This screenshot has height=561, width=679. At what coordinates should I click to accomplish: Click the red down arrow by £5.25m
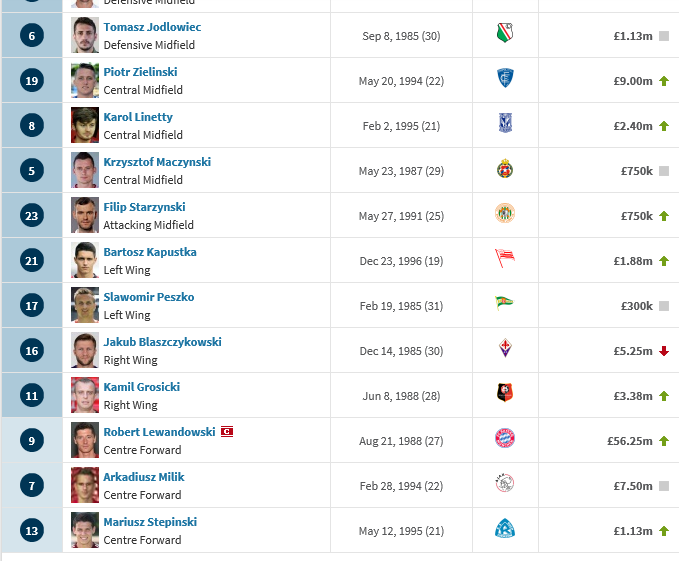click(x=664, y=351)
